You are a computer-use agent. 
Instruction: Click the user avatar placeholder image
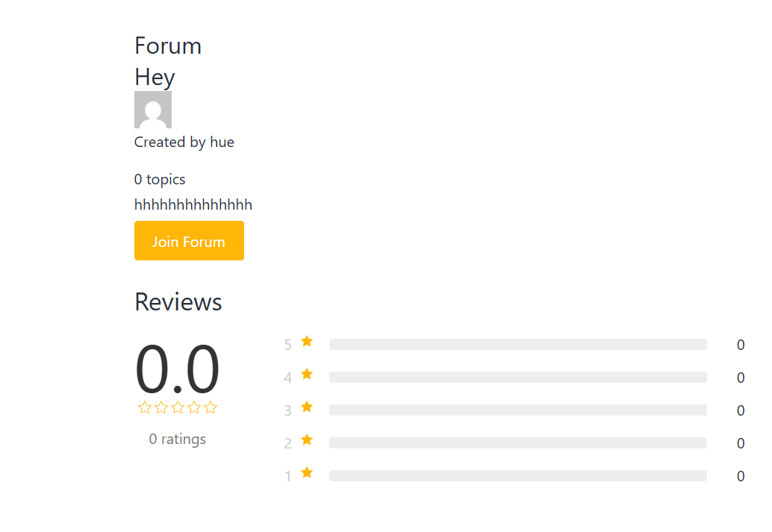(153, 110)
